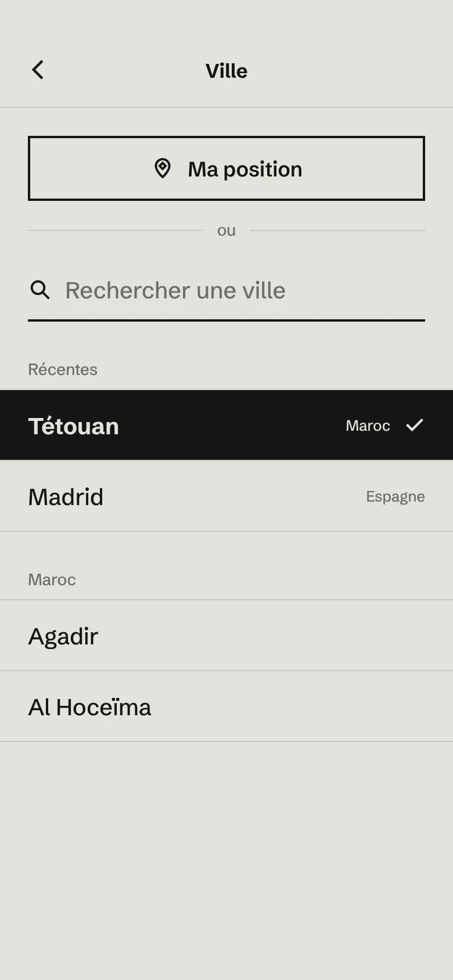Go back using the left chevron arrow
Image resolution: width=453 pixels, height=980 pixels.
point(38,70)
